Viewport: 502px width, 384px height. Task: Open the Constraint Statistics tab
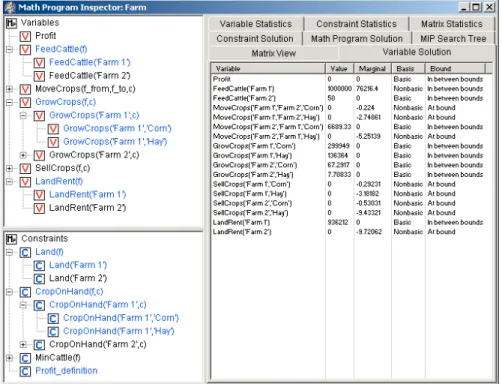point(356,24)
